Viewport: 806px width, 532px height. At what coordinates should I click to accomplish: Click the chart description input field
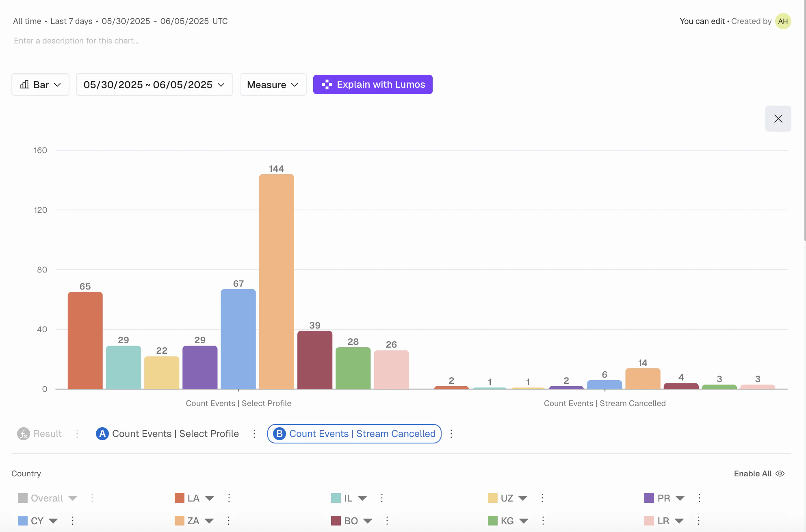(x=76, y=41)
